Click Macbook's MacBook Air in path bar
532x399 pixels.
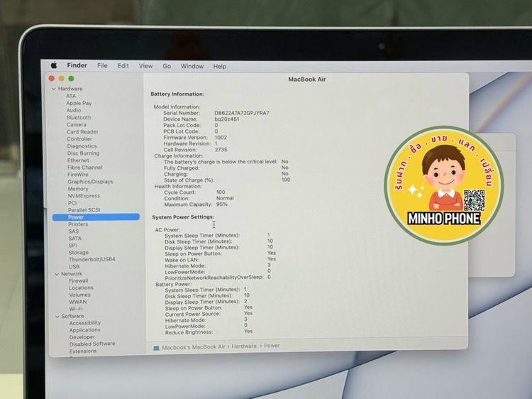coord(194,347)
